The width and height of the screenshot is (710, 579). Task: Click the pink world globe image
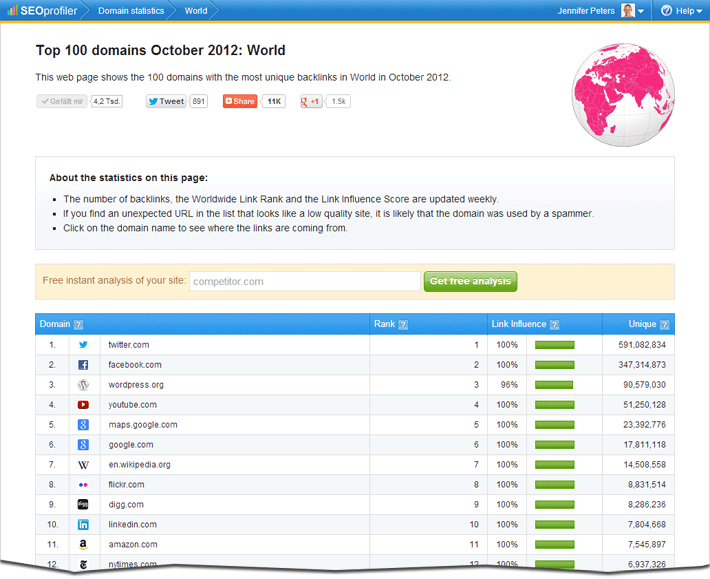point(623,95)
